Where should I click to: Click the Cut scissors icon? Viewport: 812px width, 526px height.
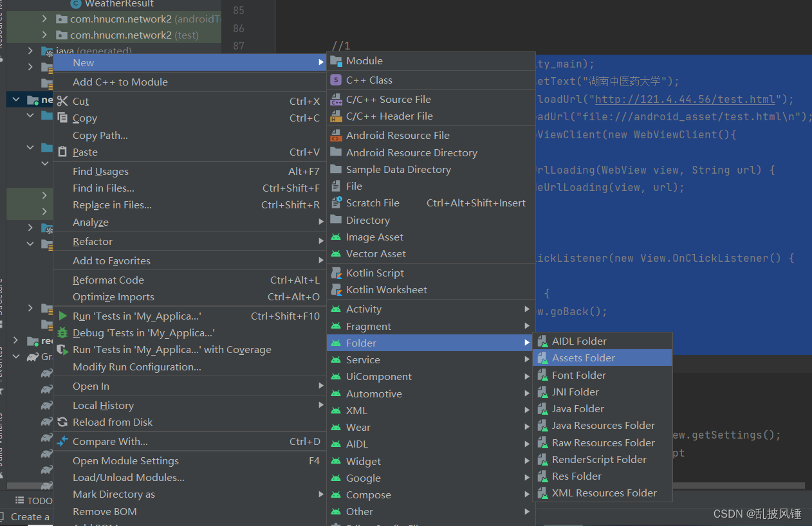click(x=62, y=101)
